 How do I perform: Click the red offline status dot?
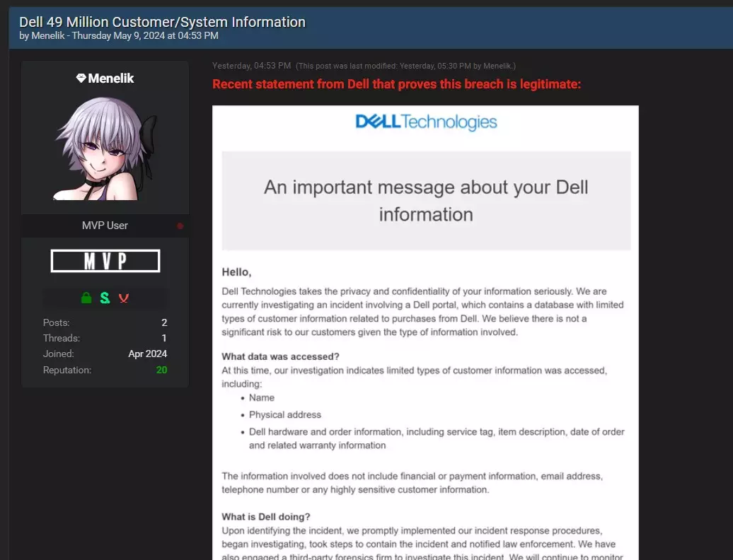180,226
